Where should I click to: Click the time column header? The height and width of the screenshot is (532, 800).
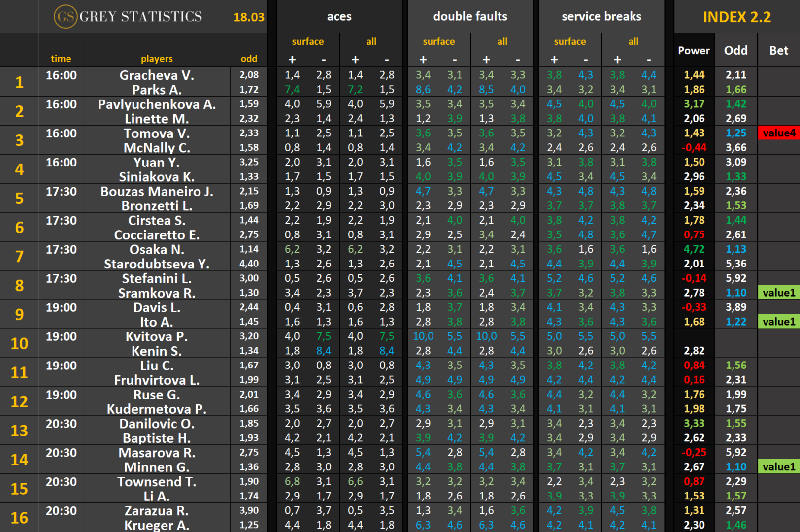click(61, 59)
